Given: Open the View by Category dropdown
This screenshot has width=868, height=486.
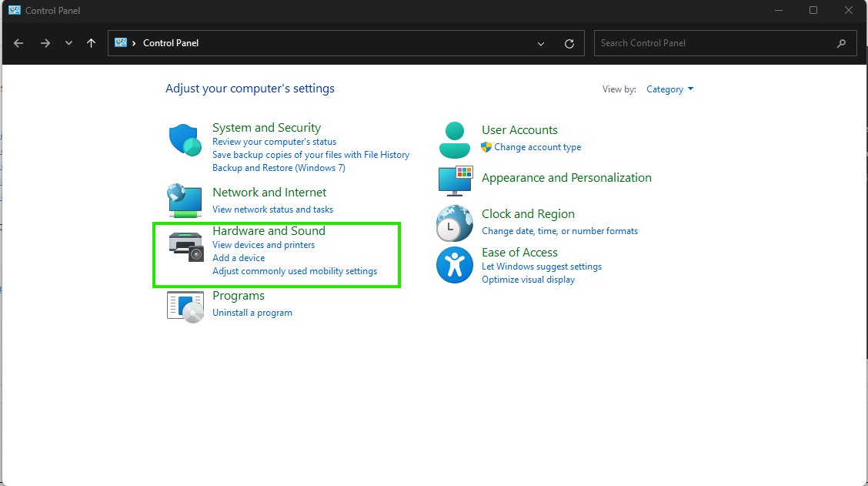Looking at the screenshot, I should 669,89.
